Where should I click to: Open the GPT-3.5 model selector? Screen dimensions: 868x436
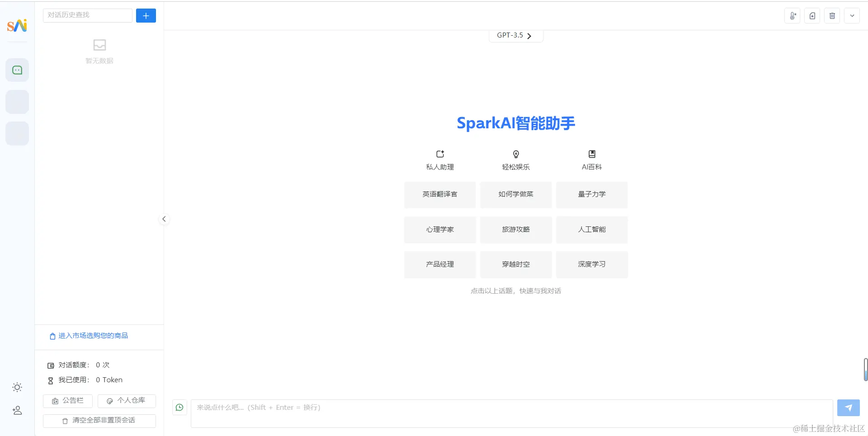click(516, 35)
